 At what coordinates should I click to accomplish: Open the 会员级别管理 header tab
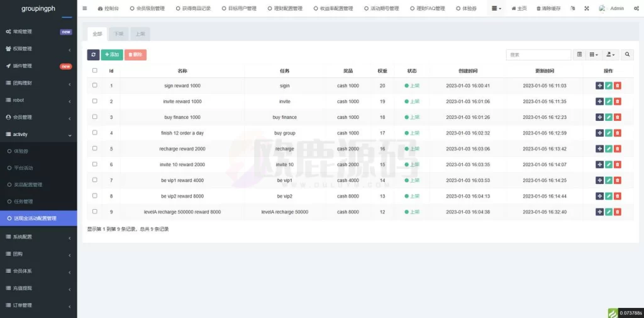(x=147, y=8)
